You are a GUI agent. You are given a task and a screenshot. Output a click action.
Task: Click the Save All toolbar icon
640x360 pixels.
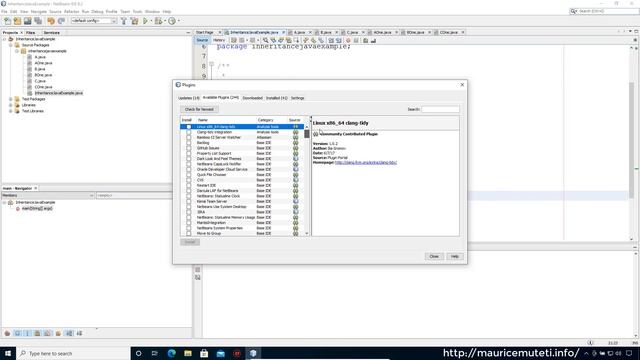click(x=38, y=21)
